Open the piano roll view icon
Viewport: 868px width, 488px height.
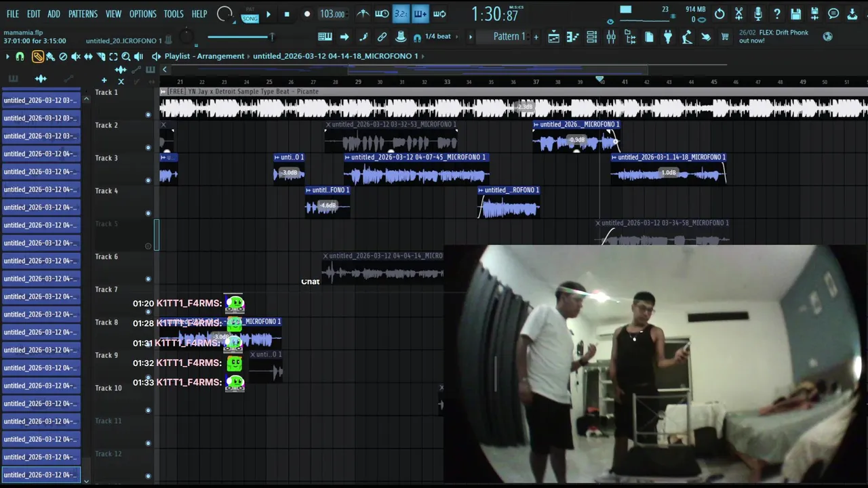pos(572,37)
